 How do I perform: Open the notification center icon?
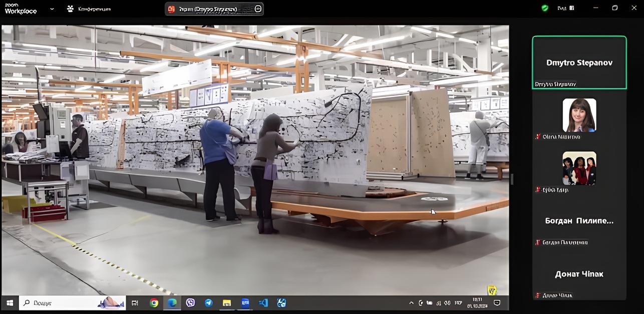(497, 302)
